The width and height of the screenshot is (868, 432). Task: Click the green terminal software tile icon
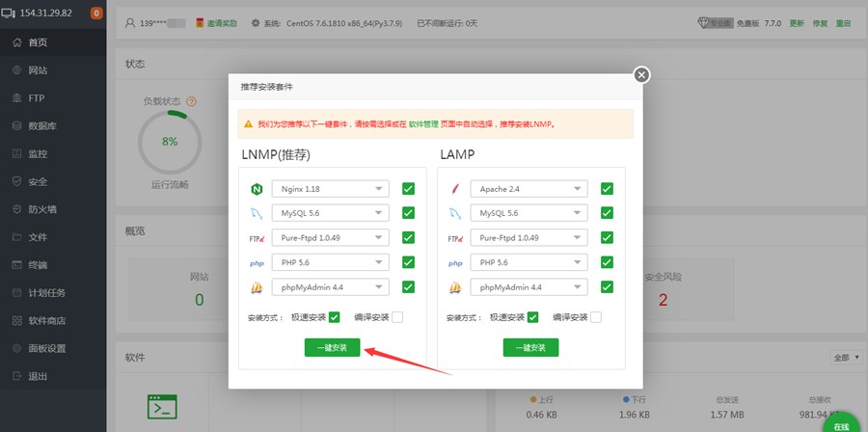[x=162, y=407]
